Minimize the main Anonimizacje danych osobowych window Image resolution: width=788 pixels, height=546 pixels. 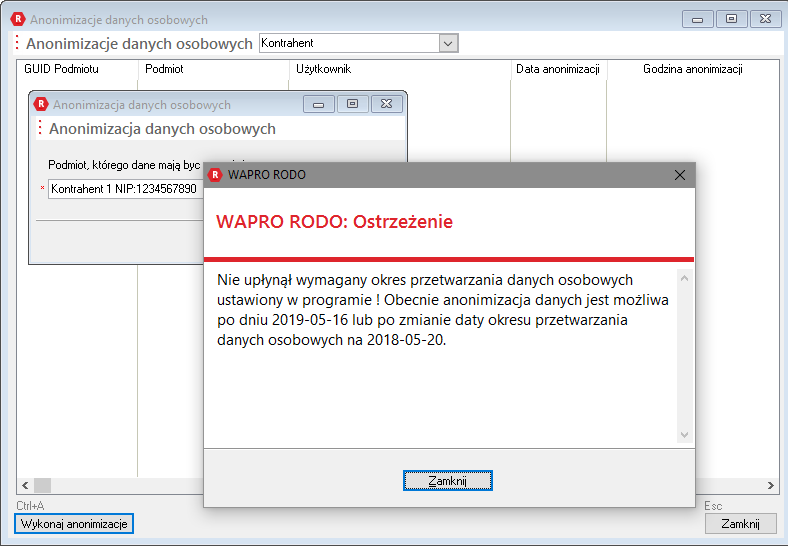click(x=698, y=19)
